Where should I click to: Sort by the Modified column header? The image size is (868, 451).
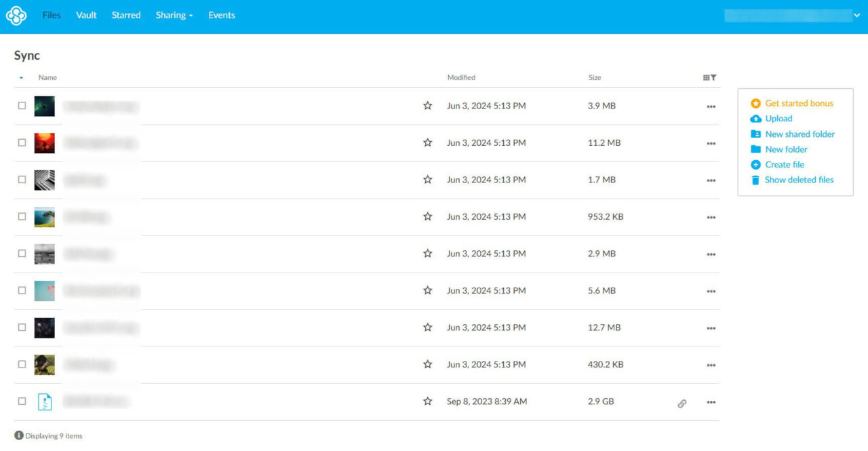coord(461,77)
